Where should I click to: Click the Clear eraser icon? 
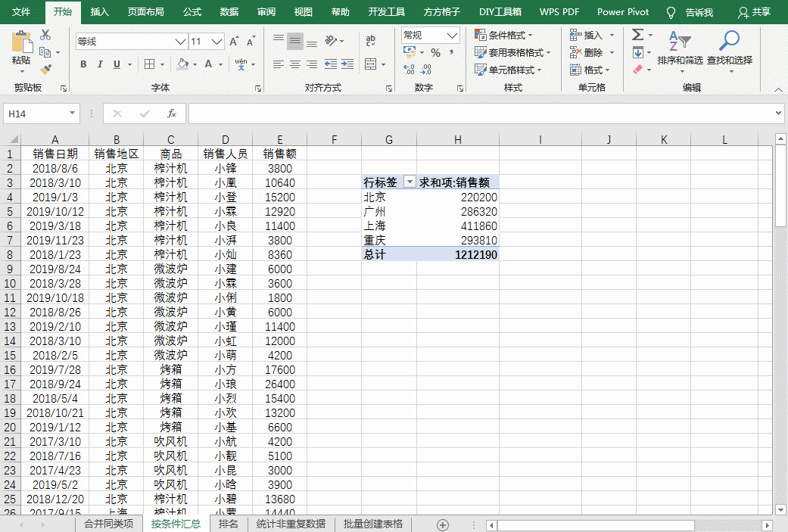637,70
